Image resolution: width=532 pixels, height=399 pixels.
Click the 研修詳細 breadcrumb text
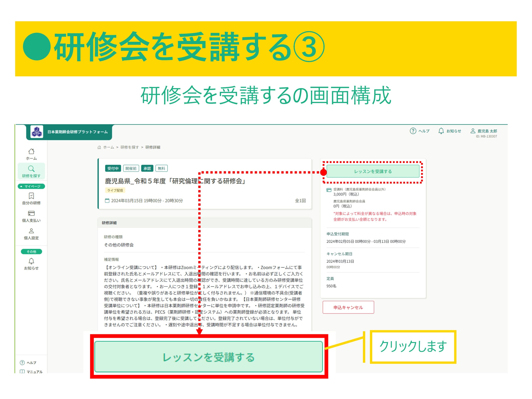pyautogui.click(x=153, y=147)
